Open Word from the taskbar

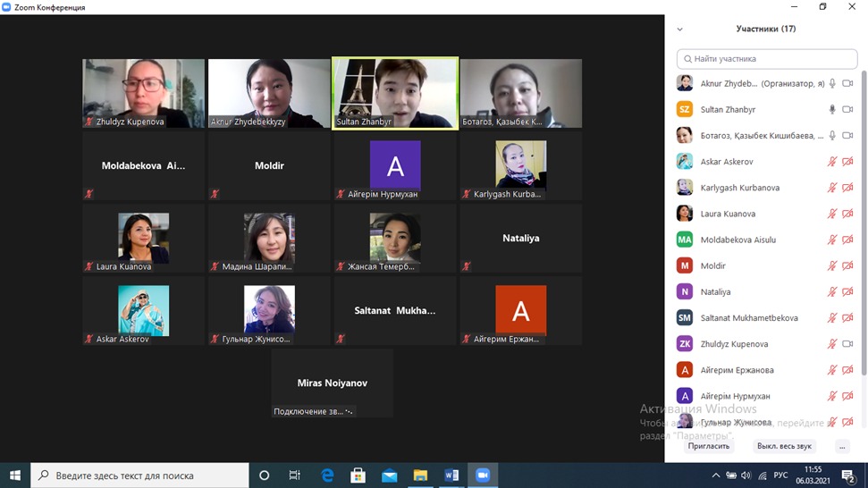point(451,475)
